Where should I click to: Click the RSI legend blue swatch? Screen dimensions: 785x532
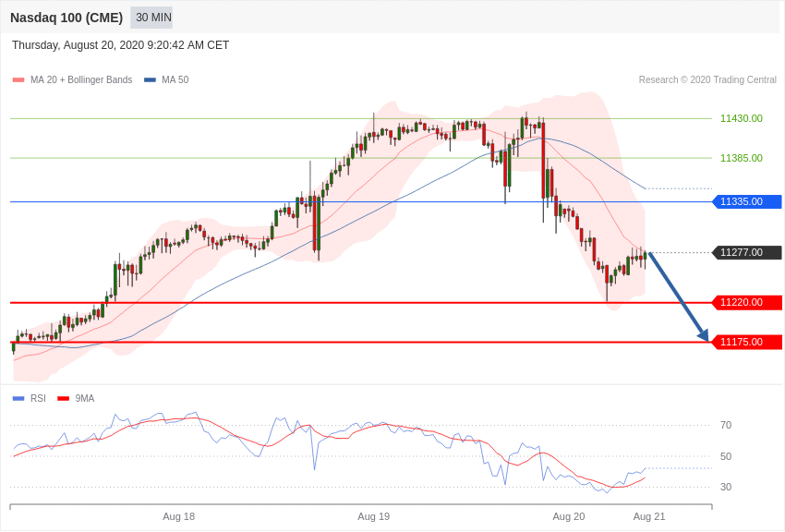pos(18,398)
